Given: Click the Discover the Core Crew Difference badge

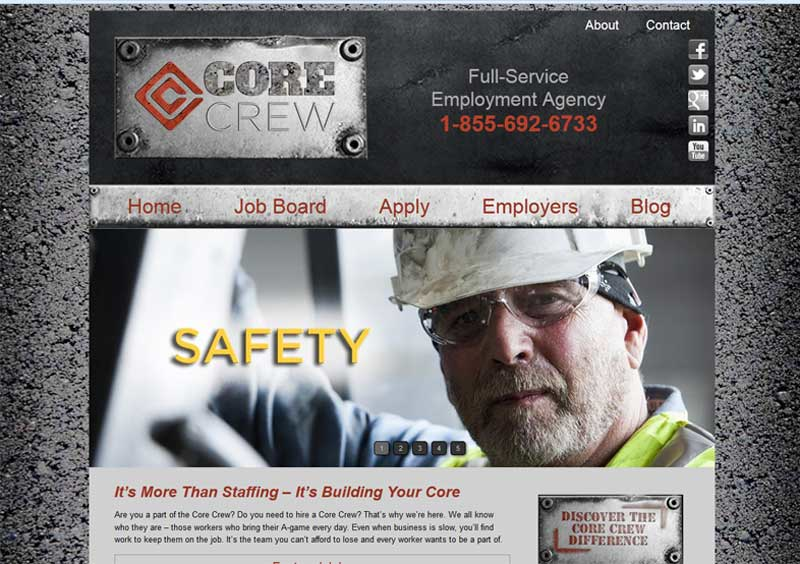Looking at the screenshot, I should click(610, 529).
